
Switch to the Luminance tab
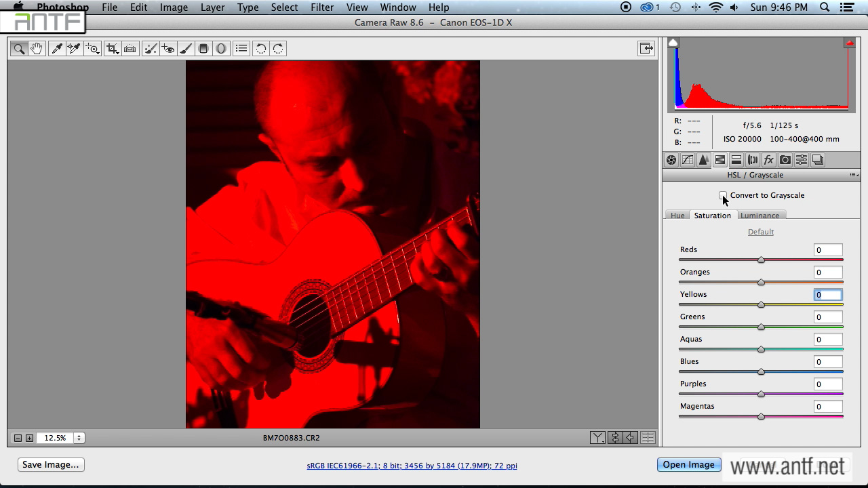pyautogui.click(x=759, y=216)
